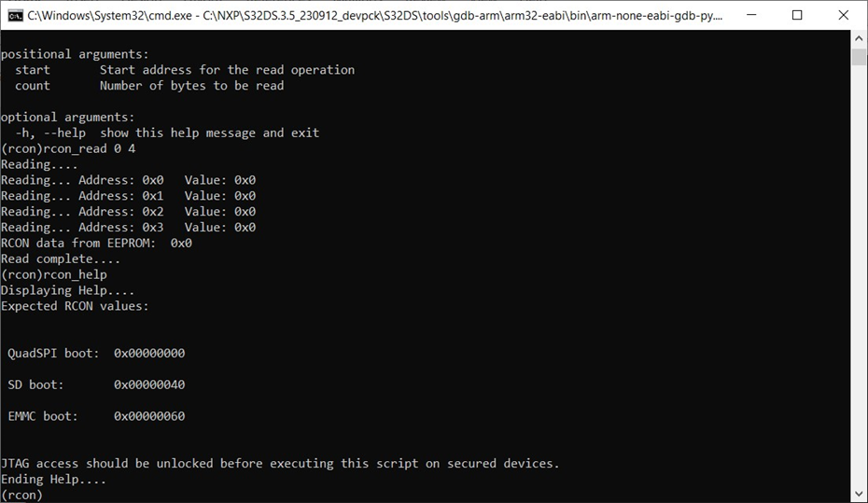This screenshot has width=868, height=503.
Task: Click the scrollbar up arrow
Action: [859, 39]
